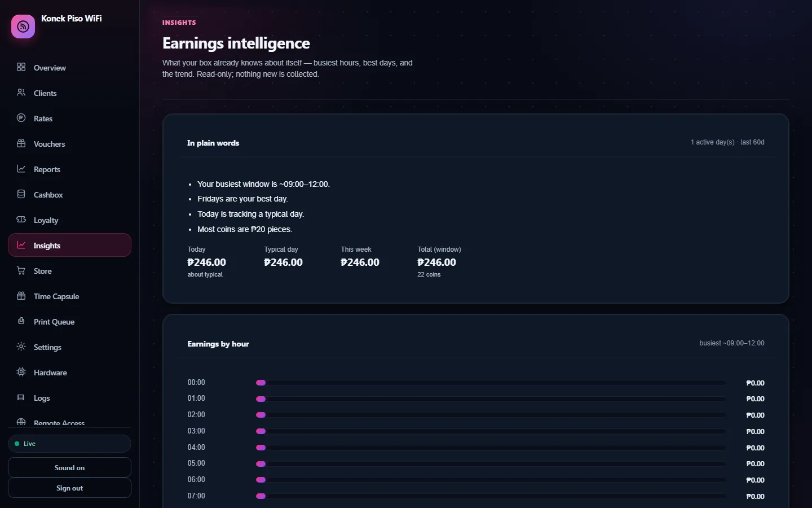This screenshot has width=812, height=508.
Task: Click the Live status indicator
Action: 69,444
